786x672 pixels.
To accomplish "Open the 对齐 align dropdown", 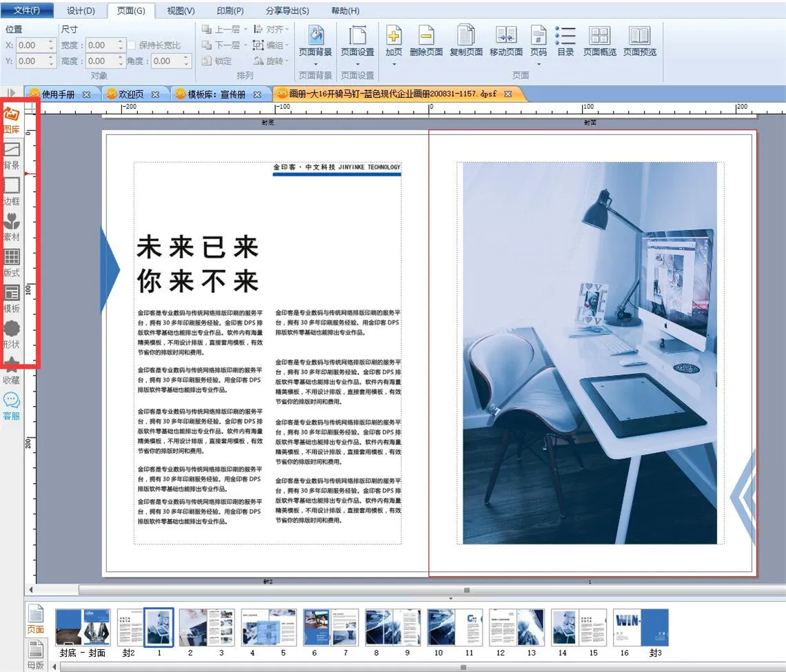I will pyautogui.click(x=271, y=30).
